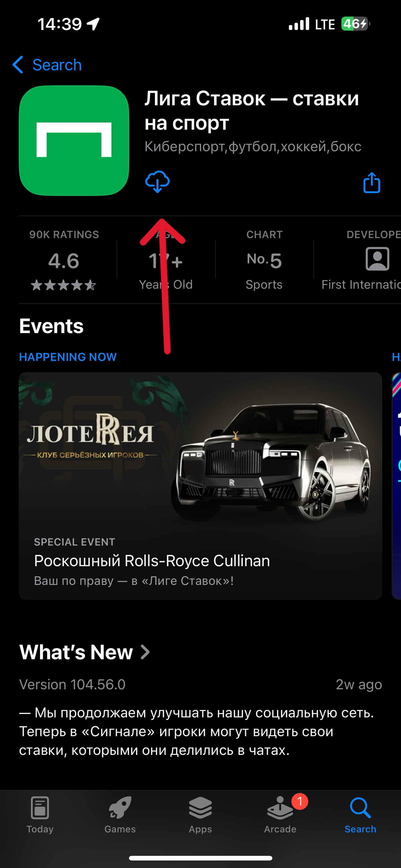Tap the cloud download icon
401x868 pixels.
[157, 182]
